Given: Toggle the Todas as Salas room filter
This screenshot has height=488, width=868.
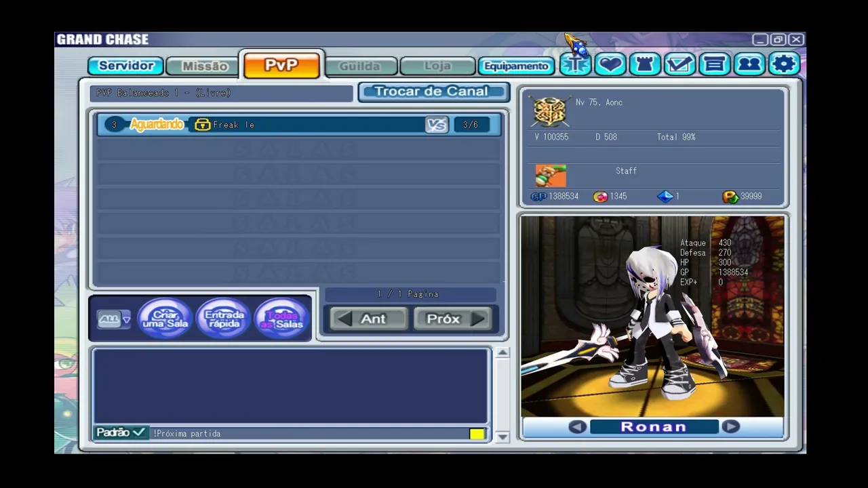Looking at the screenshot, I should pyautogui.click(x=281, y=318).
